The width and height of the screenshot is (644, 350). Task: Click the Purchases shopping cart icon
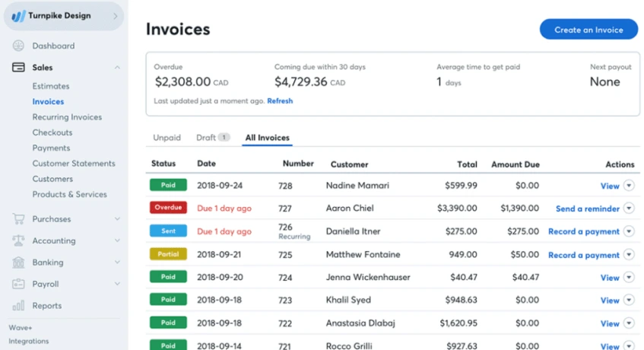click(x=18, y=219)
